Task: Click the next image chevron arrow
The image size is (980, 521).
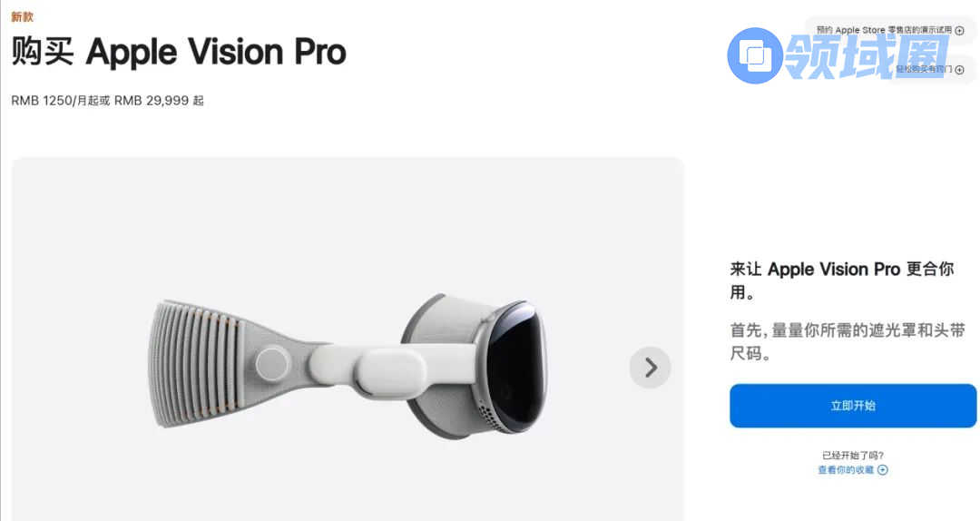Action: [x=650, y=367]
